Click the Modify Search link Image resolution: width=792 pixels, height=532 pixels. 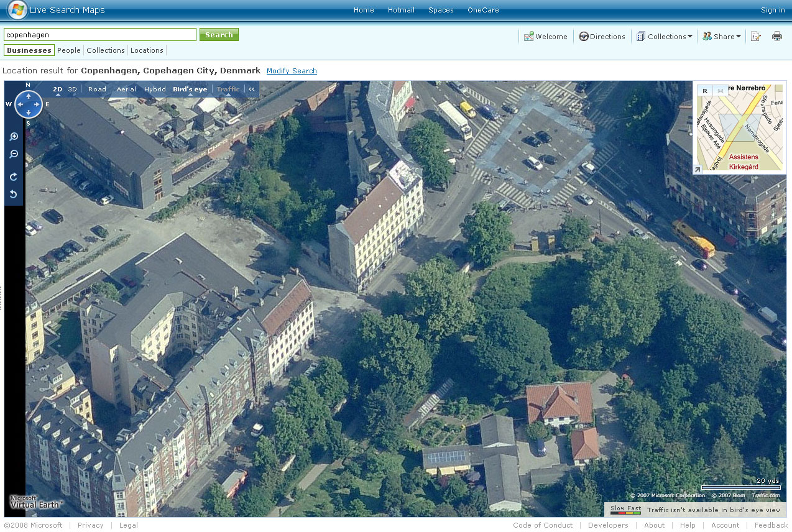pos(292,71)
